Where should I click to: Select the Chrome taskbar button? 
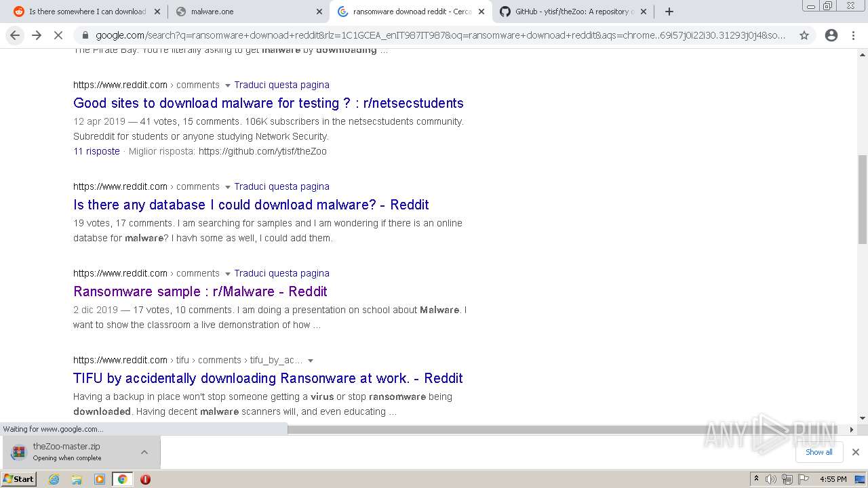122,479
